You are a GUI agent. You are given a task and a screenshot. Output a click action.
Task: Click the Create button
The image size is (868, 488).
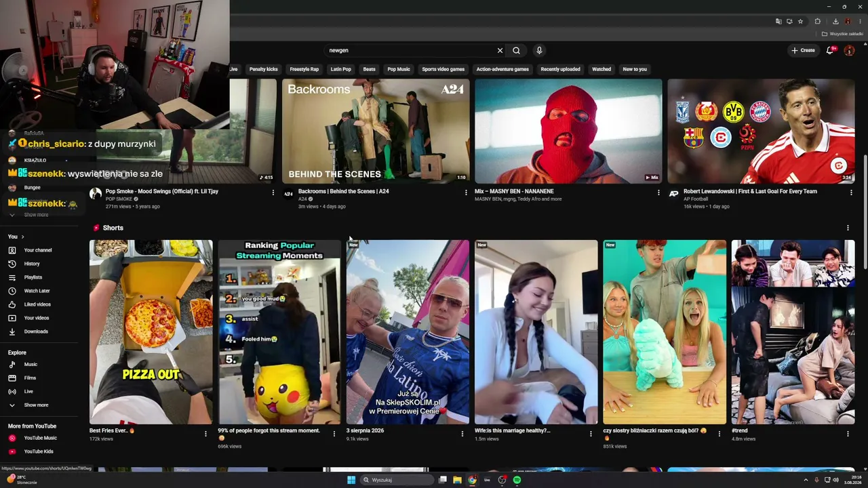[x=804, y=50]
